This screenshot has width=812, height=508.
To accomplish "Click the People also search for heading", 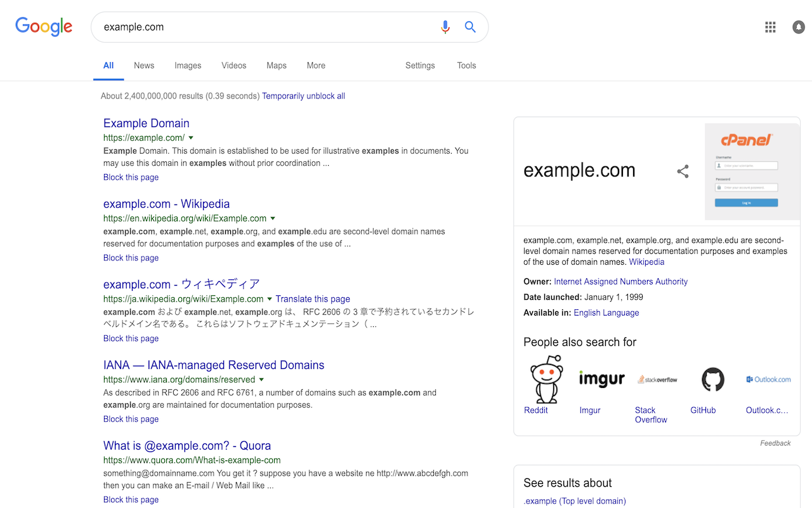I will 580,342.
